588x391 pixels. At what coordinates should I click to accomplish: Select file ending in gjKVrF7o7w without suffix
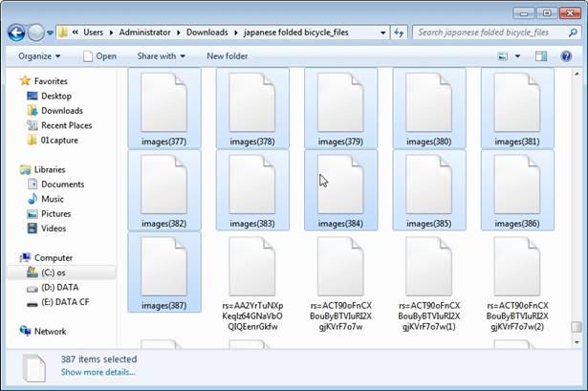tap(340, 283)
